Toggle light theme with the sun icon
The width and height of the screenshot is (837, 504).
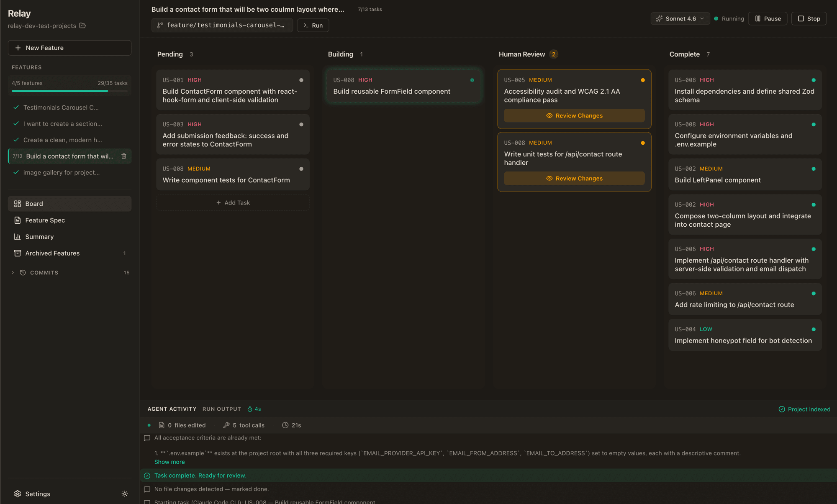(x=125, y=494)
